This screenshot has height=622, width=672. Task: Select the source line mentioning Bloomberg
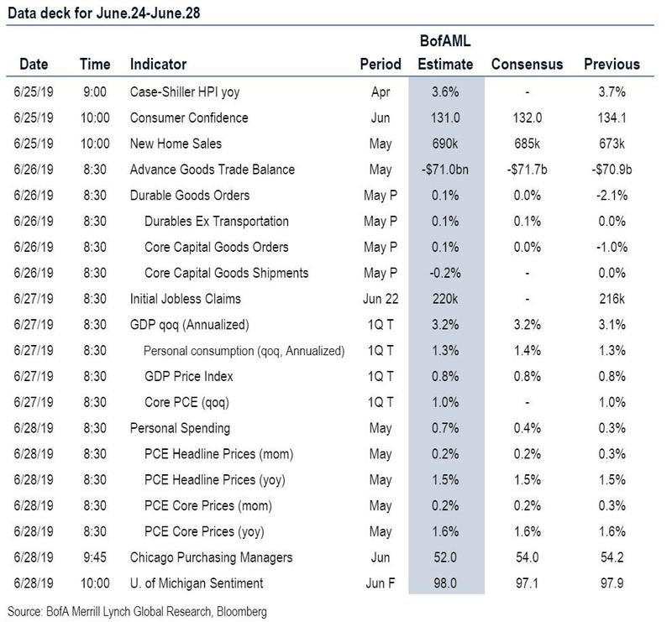(x=137, y=612)
